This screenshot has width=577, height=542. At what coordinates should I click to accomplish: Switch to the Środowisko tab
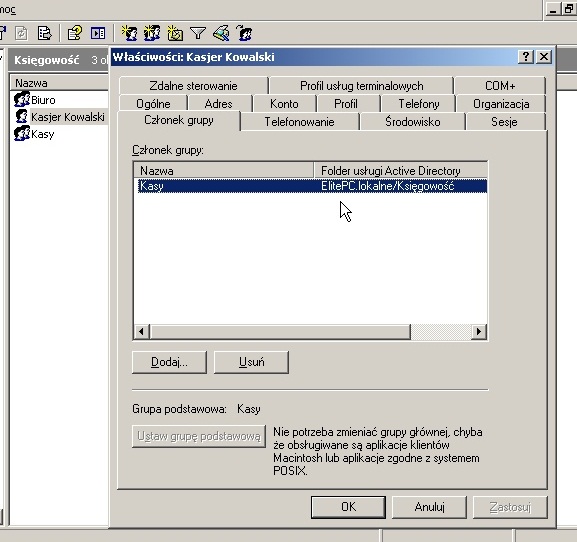tap(413, 121)
